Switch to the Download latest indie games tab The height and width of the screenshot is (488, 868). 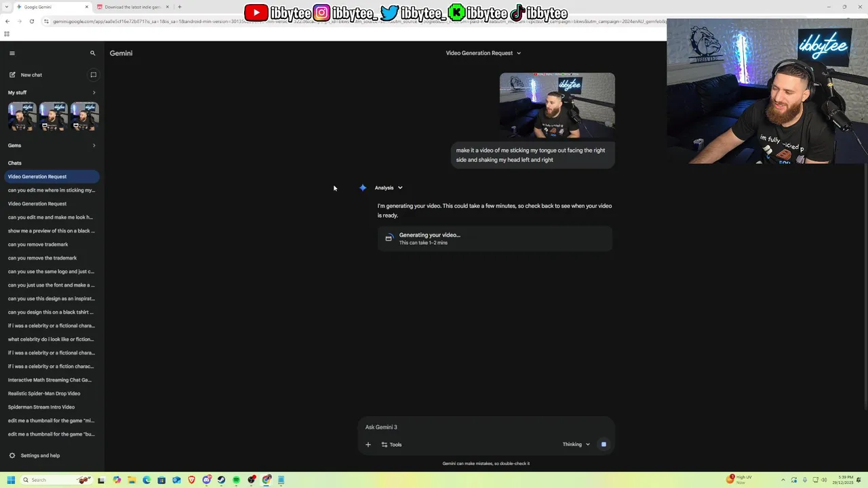(132, 7)
